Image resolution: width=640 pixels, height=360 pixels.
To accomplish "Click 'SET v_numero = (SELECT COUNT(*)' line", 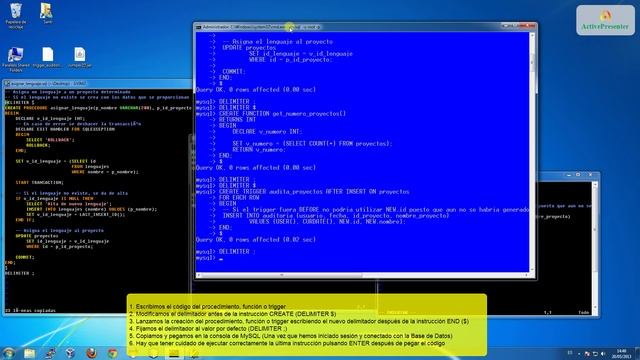I will [312, 143].
